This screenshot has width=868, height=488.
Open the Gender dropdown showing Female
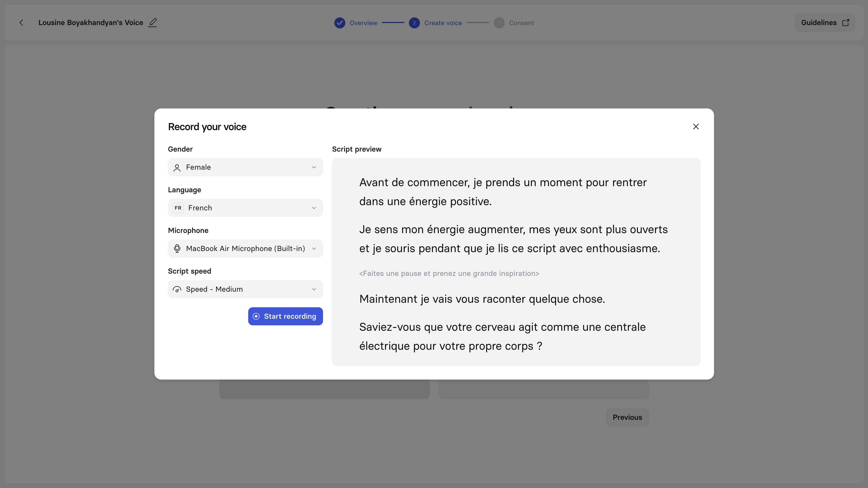coord(245,167)
